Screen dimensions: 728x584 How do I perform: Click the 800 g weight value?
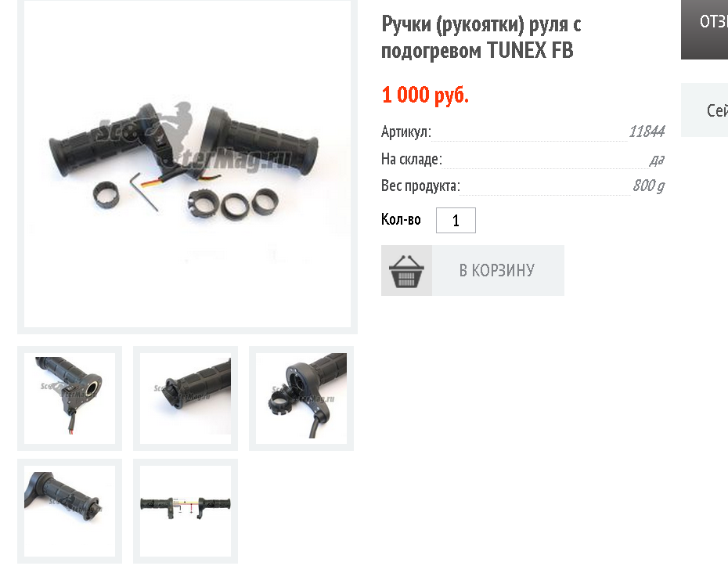(649, 186)
